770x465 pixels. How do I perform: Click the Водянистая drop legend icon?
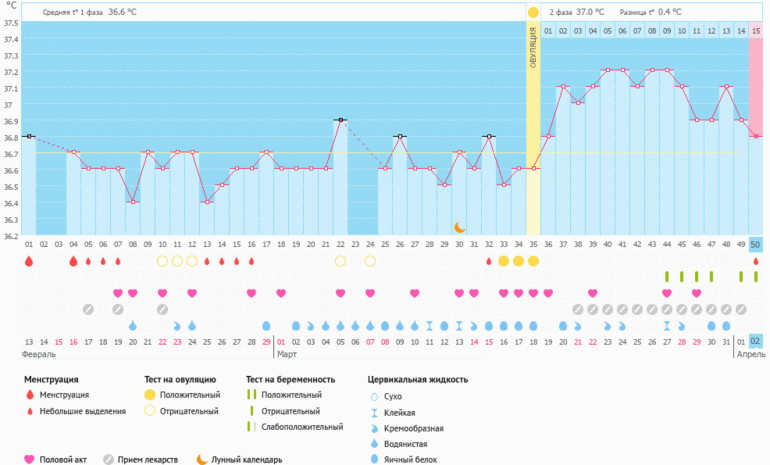[x=374, y=441]
